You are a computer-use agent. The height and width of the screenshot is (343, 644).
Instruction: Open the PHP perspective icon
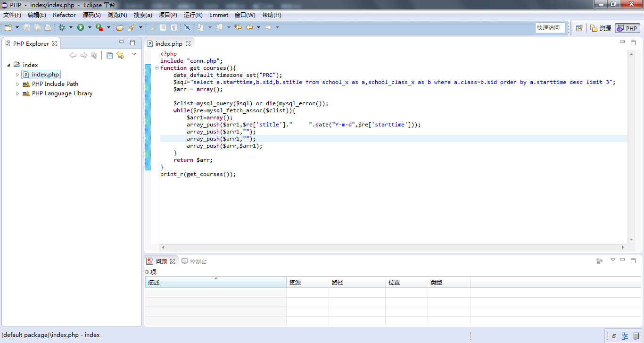627,27
